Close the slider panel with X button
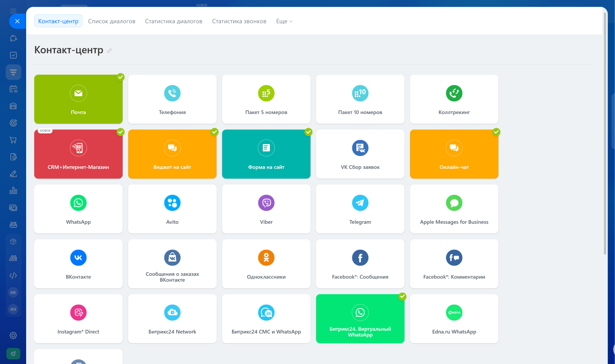Screen dimensions: 615x364 (x=17, y=21)
